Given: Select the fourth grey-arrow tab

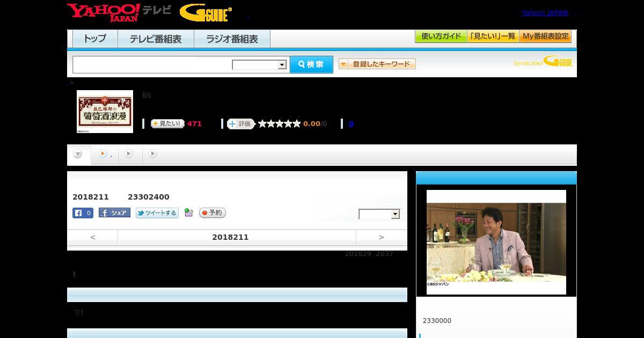Looking at the screenshot, I should pyautogui.click(x=153, y=154).
